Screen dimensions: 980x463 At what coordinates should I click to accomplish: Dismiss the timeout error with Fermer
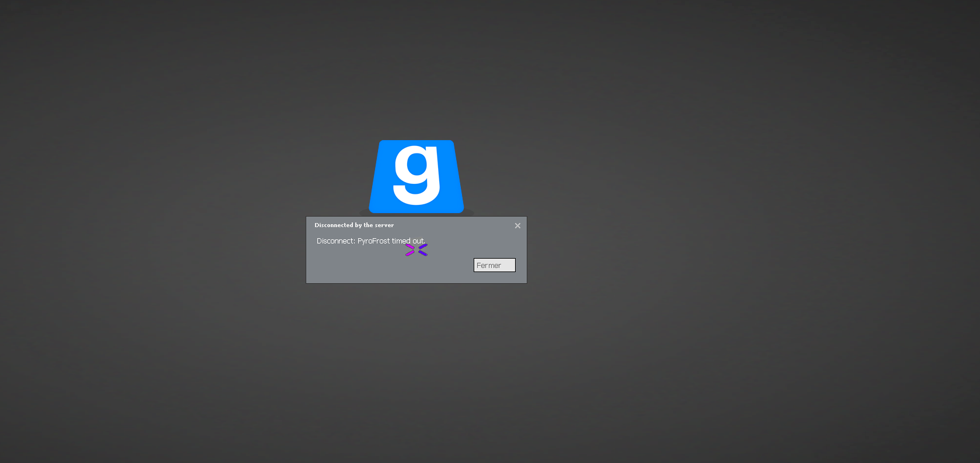[x=494, y=266]
